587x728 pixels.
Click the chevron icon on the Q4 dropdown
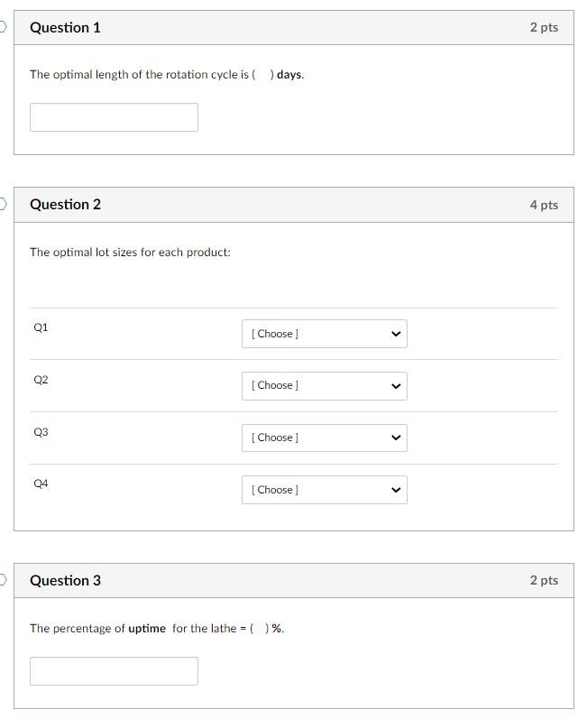(395, 489)
